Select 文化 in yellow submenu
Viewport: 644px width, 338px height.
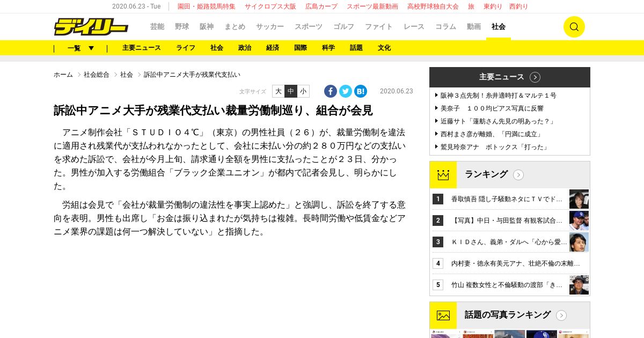point(384,48)
